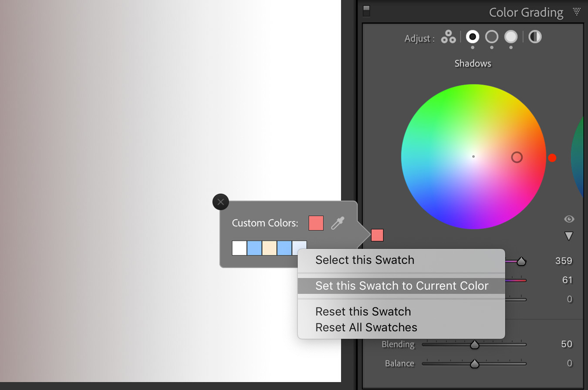Image resolution: width=588 pixels, height=390 pixels.
Task: Select the Highlights adjust icon
Action: (511, 37)
